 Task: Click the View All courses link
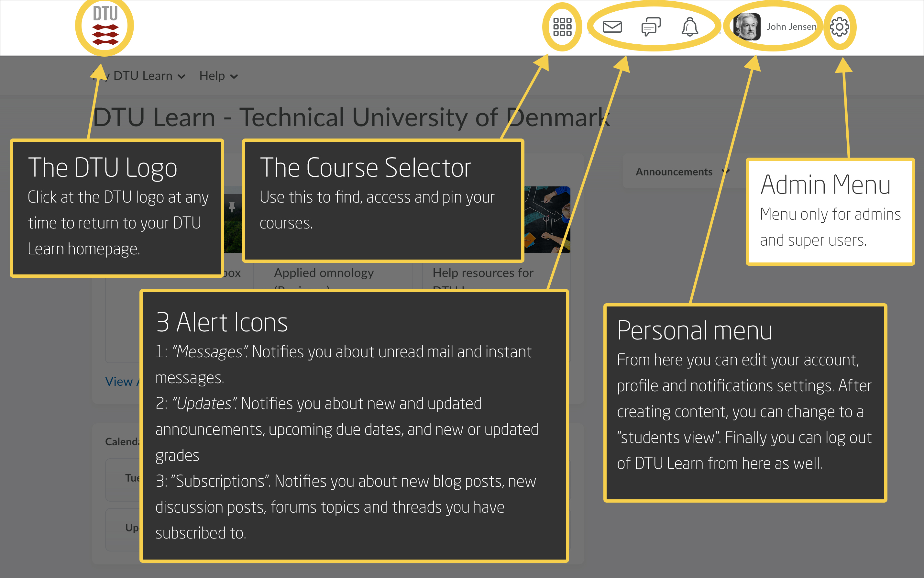(x=119, y=382)
